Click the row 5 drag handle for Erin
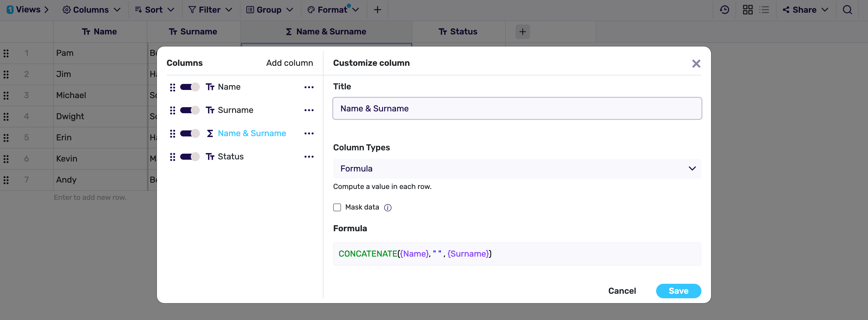 (x=6, y=138)
